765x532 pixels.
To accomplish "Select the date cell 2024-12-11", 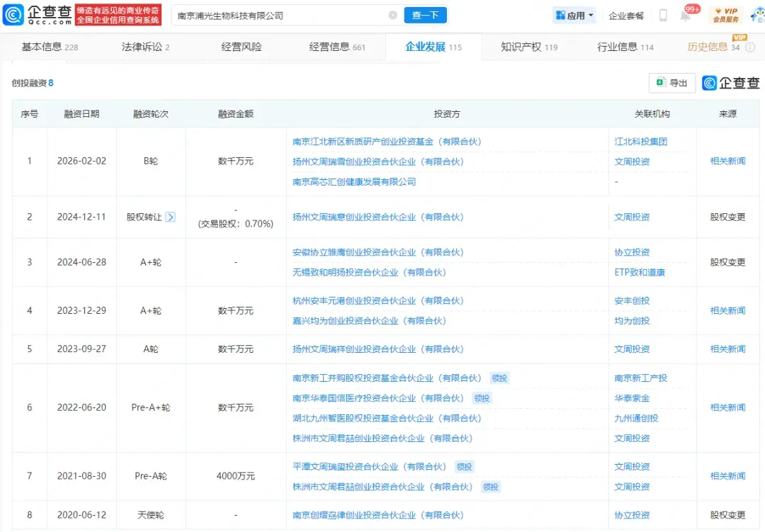I will click(81, 217).
